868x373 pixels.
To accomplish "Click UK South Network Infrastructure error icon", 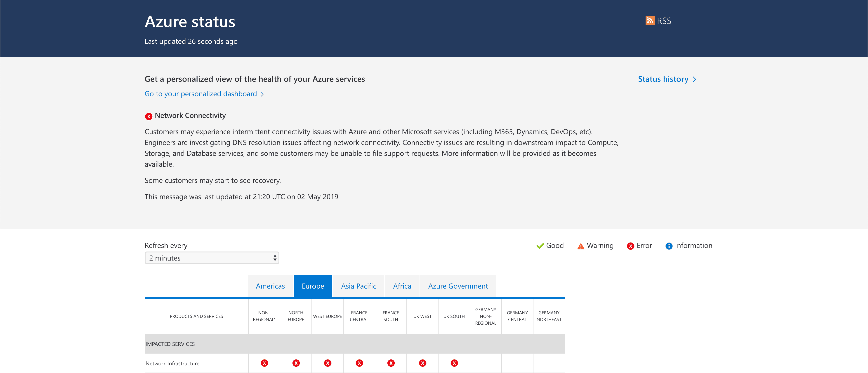I will tap(454, 363).
